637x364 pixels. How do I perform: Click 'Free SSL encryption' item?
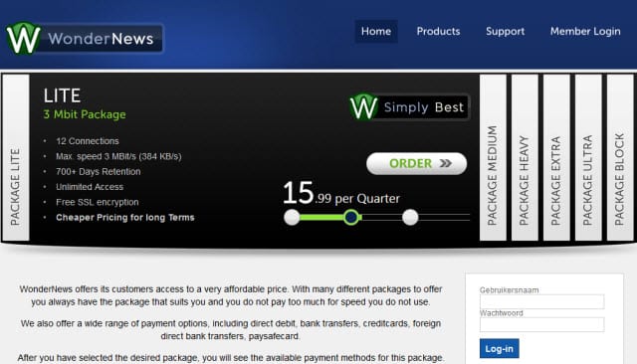[x=98, y=202]
